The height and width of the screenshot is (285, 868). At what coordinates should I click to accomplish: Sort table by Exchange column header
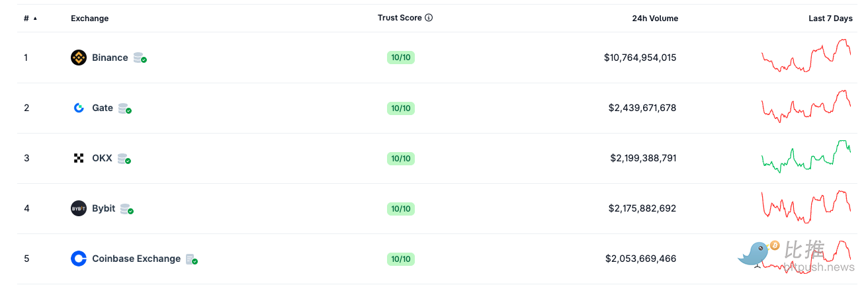(89, 19)
